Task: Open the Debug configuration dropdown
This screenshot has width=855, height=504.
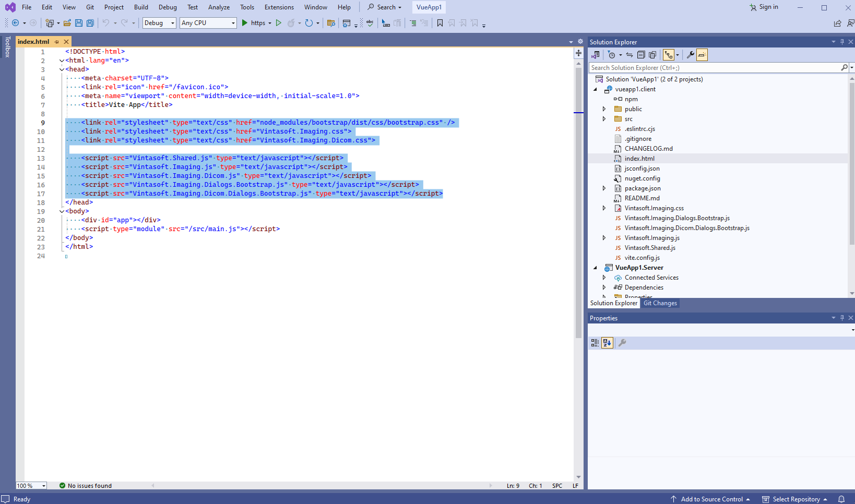Action: [x=159, y=23]
